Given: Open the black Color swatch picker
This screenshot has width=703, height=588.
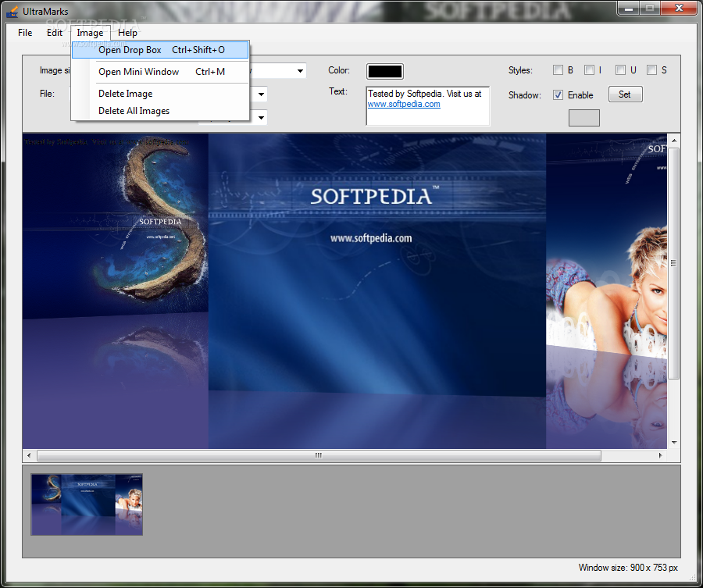Looking at the screenshot, I should tap(384, 71).
